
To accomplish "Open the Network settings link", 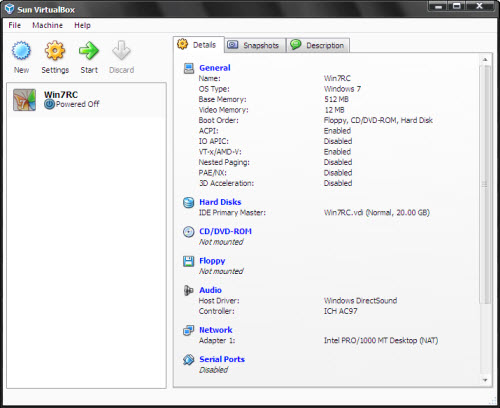I will pos(216,330).
